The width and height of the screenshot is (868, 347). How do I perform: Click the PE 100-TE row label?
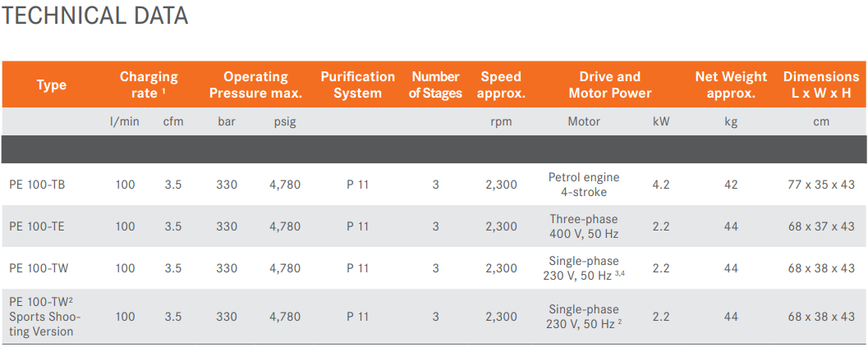37,226
